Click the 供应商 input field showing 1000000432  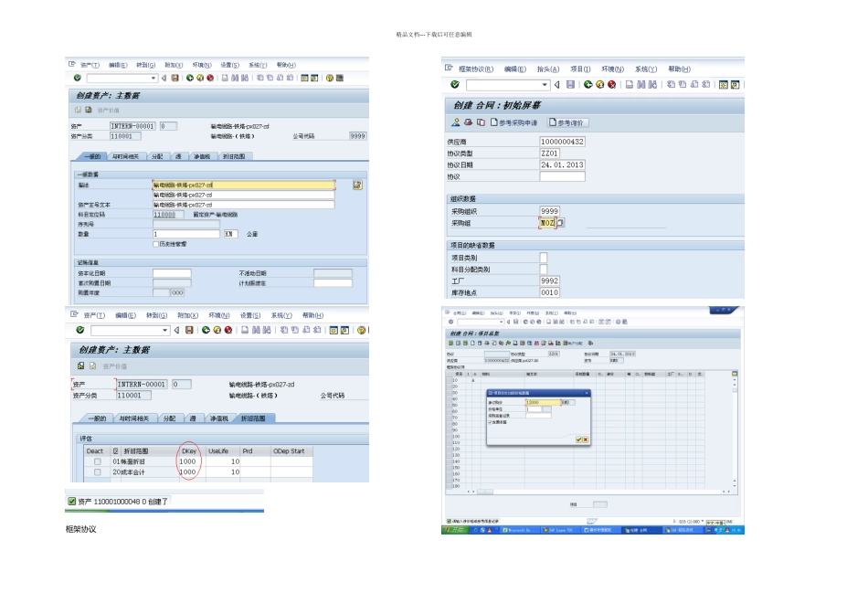click(562, 142)
